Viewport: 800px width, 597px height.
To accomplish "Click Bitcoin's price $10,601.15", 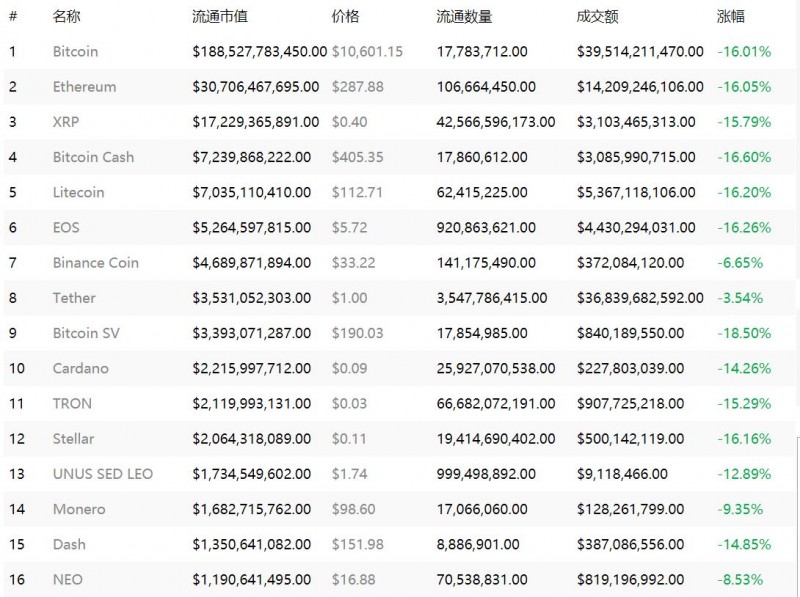I will [x=367, y=51].
